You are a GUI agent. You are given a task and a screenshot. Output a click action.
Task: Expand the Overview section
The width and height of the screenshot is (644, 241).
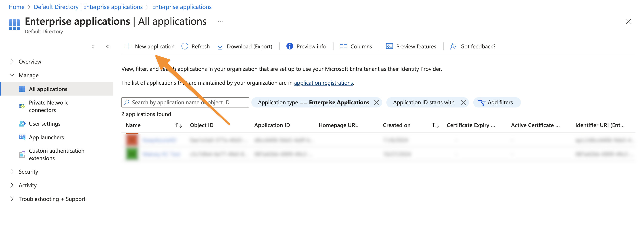[x=12, y=62]
